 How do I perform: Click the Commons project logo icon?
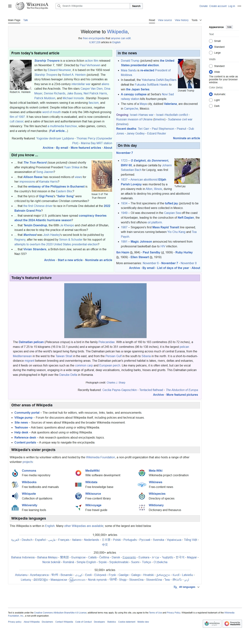pyautogui.click(x=15, y=473)
